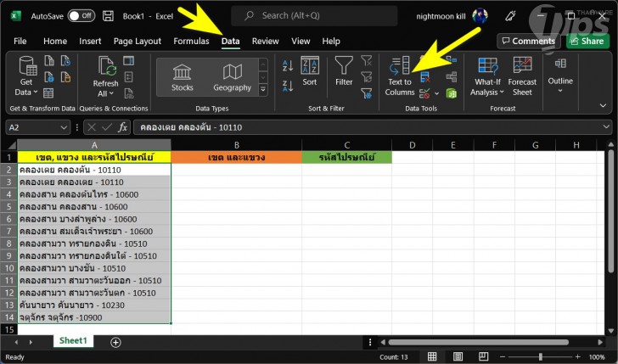Open the custom Sort dialog
The height and width of the screenshot is (364, 618).
click(x=310, y=71)
